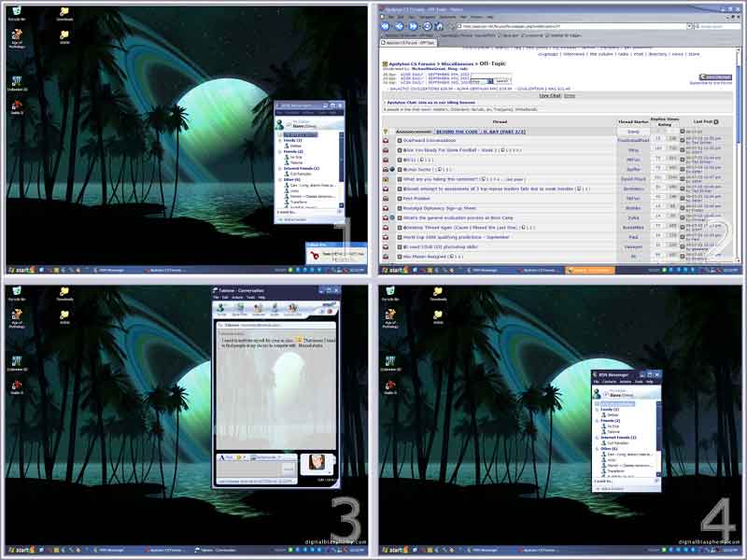Open the Downloads folder on desktop number 4
This screenshot has height=560, width=747.
click(438, 294)
